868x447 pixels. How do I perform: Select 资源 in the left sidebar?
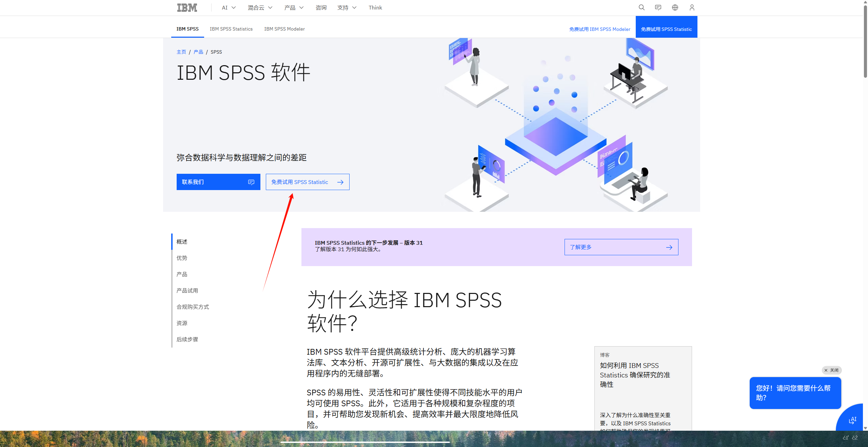(x=182, y=323)
